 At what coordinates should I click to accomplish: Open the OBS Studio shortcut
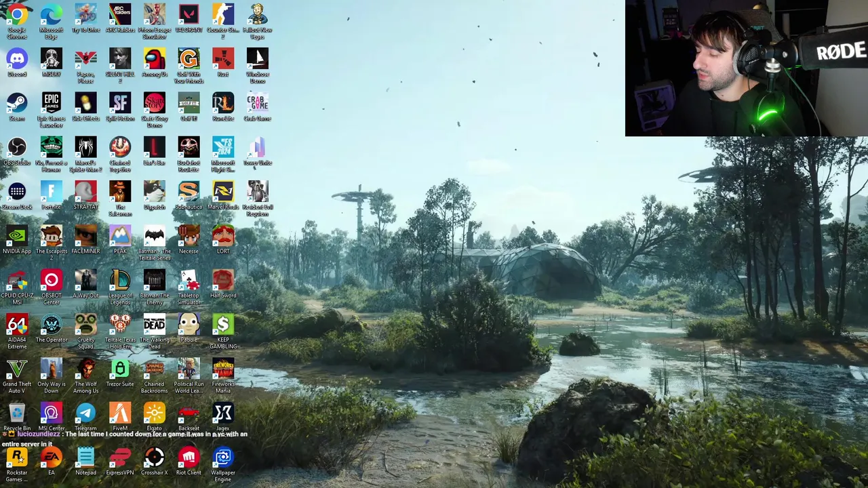coord(17,147)
